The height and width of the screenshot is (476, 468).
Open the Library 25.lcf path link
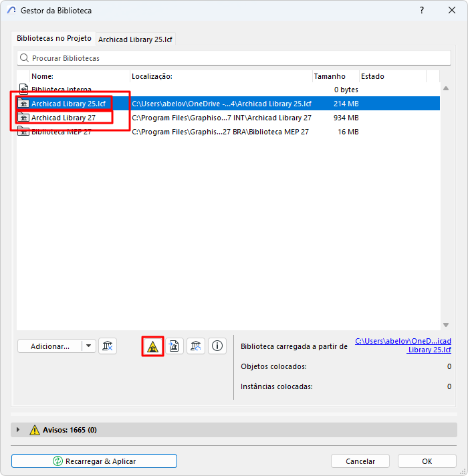coord(403,346)
